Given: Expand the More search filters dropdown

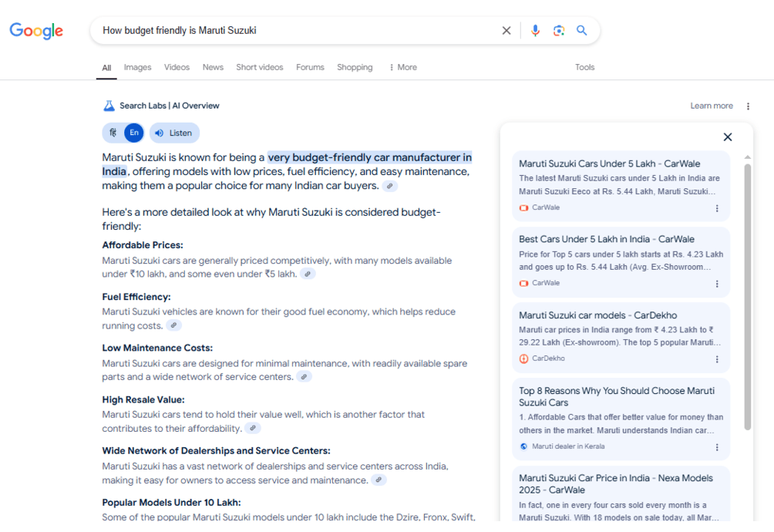Looking at the screenshot, I should pyautogui.click(x=402, y=67).
